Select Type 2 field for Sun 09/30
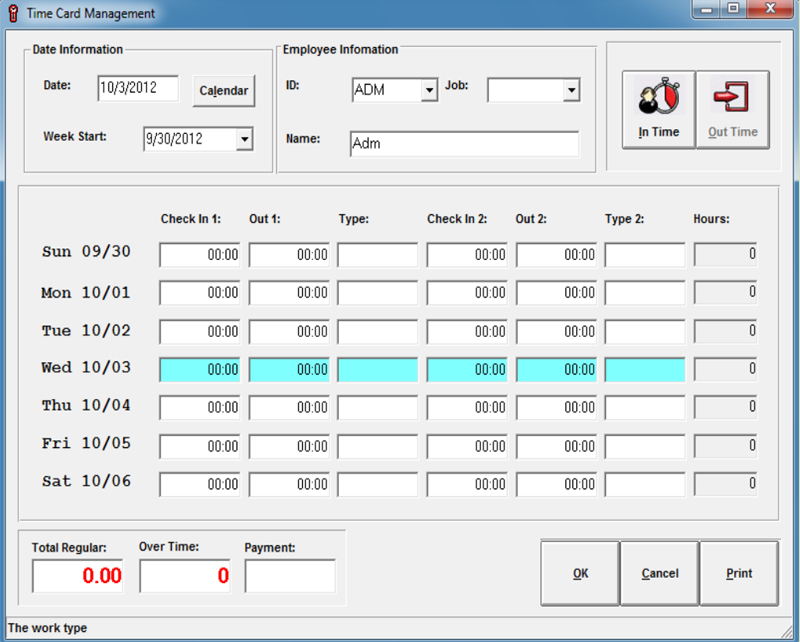 645,255
